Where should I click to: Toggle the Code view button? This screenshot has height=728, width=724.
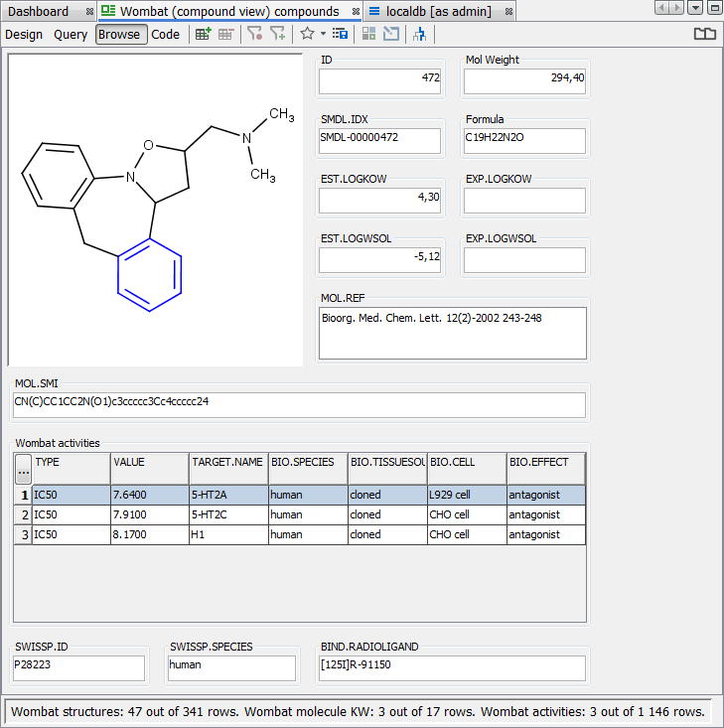point(165,34)
